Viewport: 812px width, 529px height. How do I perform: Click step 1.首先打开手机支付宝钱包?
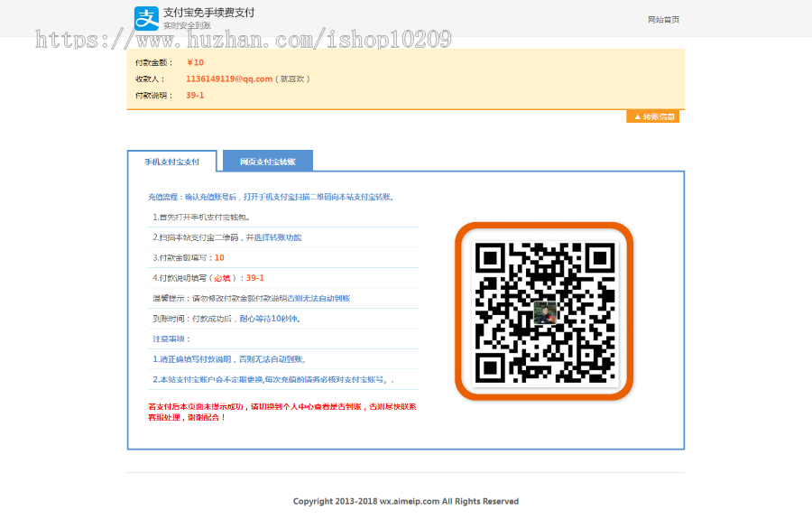click(201, 217)
